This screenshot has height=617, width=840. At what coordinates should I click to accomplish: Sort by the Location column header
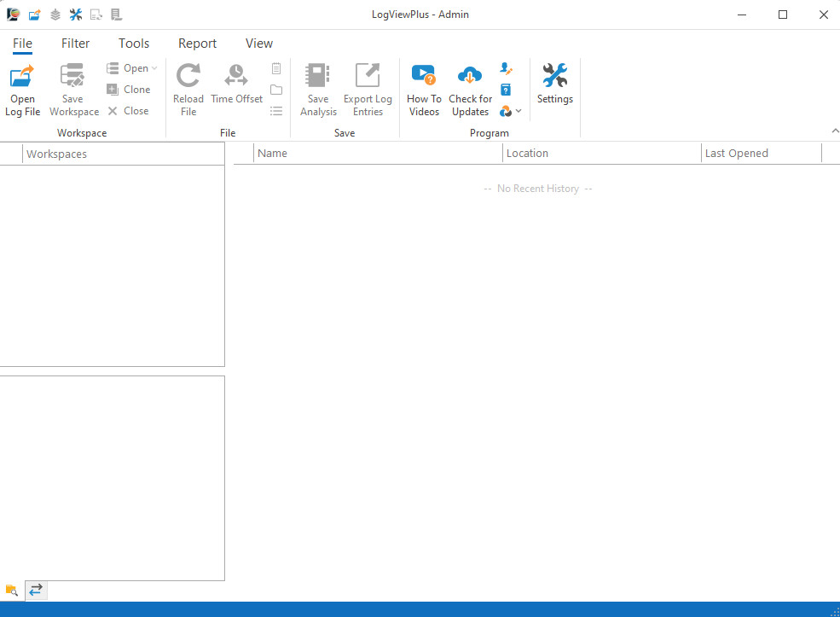pos(602,154)
